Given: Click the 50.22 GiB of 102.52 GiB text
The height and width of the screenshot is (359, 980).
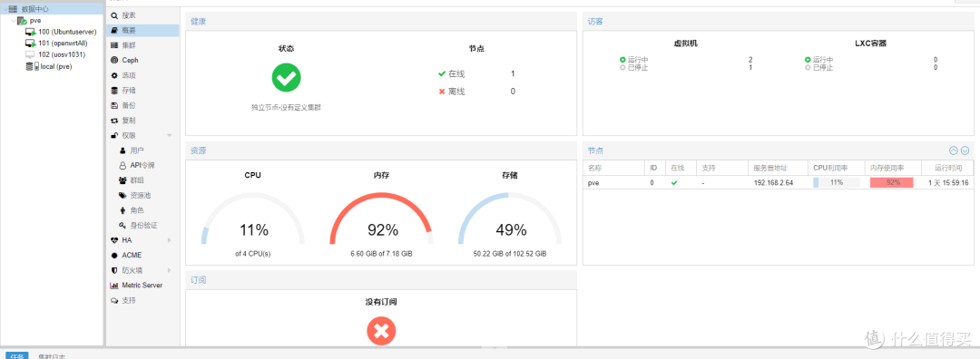Looking at the screenshot, I should pos(510,254).
